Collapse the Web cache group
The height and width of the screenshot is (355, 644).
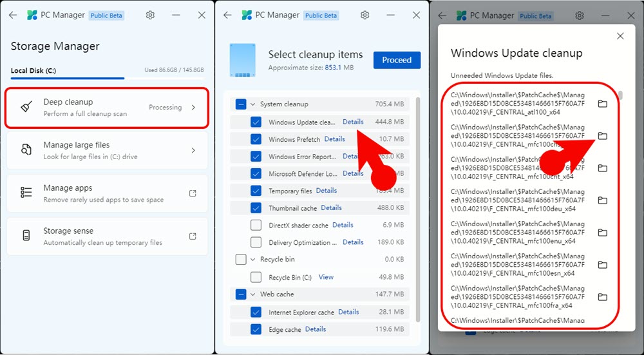pos(253,294)
